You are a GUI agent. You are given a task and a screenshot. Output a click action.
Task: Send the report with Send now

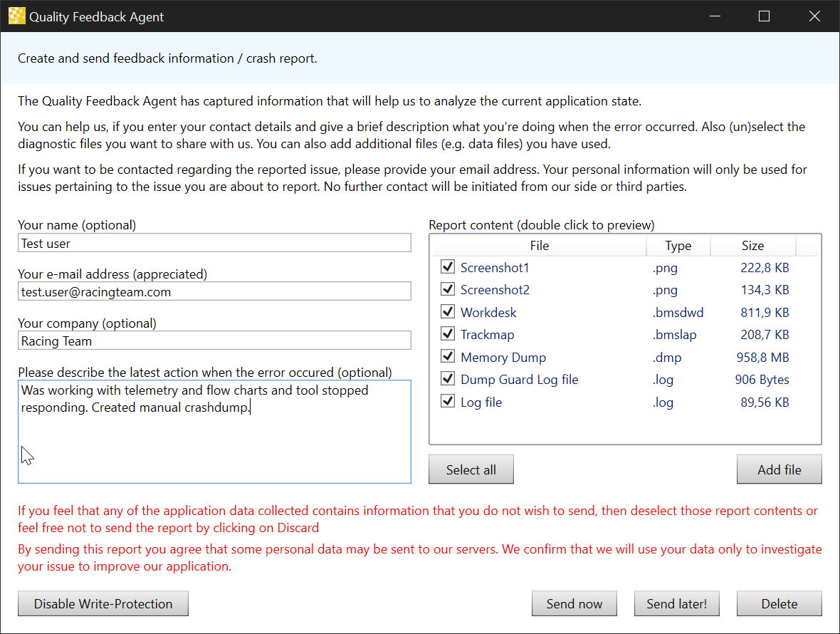(x=574, y=603)
